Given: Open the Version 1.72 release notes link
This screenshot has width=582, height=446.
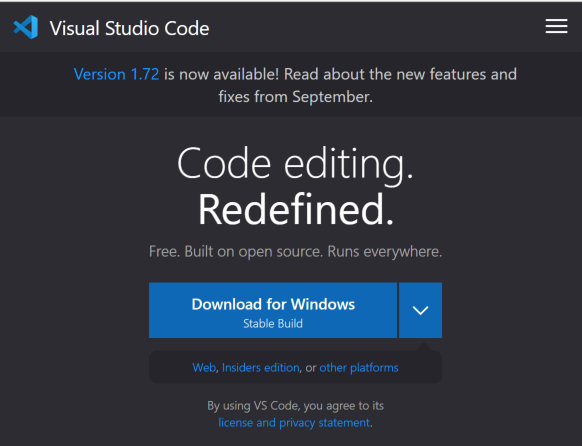Looking at the screenshot, I should 116,74.
